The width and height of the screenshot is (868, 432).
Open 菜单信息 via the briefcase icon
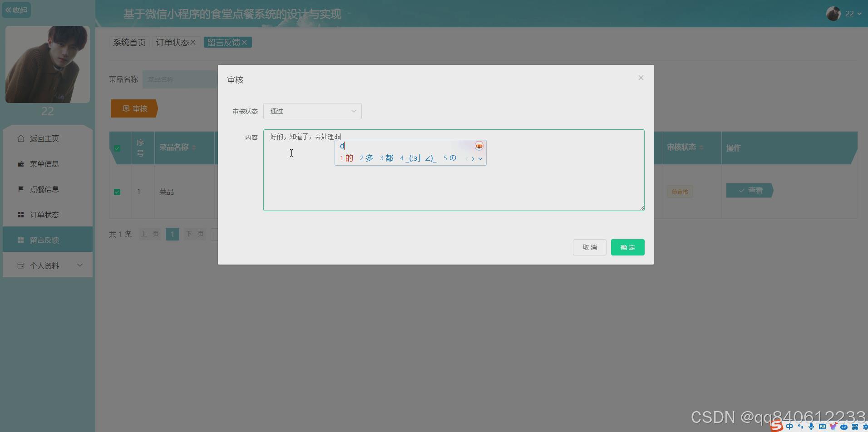pyautogui.click(x=21, y=164)
